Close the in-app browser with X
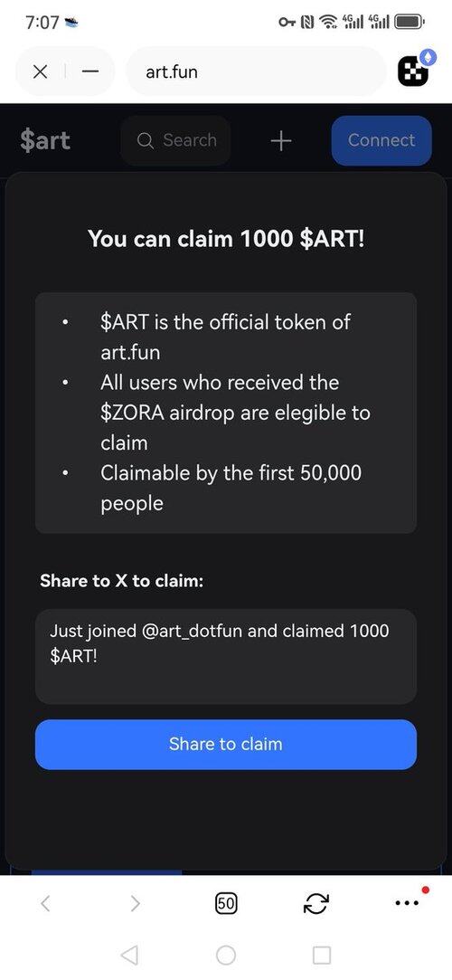The width and height of the screenshot is (452, 980). 40,71
